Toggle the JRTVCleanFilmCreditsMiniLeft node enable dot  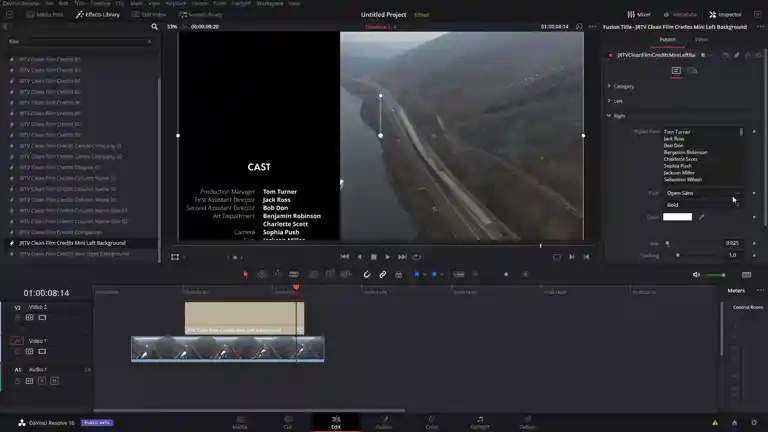tap(610, 55)
